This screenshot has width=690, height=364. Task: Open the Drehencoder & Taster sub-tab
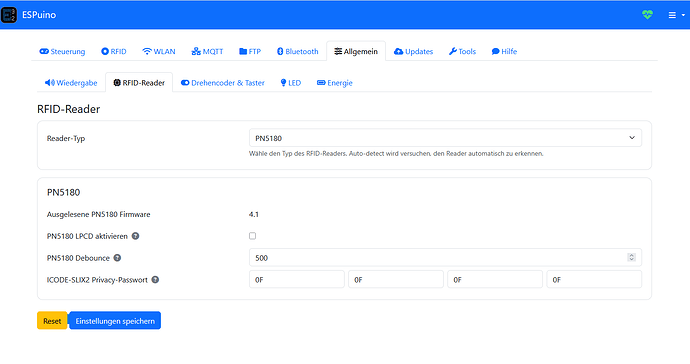coord(223,83)
